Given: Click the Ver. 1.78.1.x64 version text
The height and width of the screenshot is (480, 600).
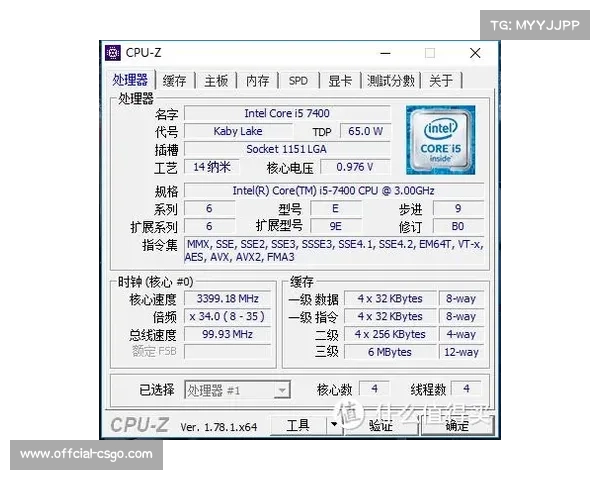Looking at the screenshot, I should [219, 427].
